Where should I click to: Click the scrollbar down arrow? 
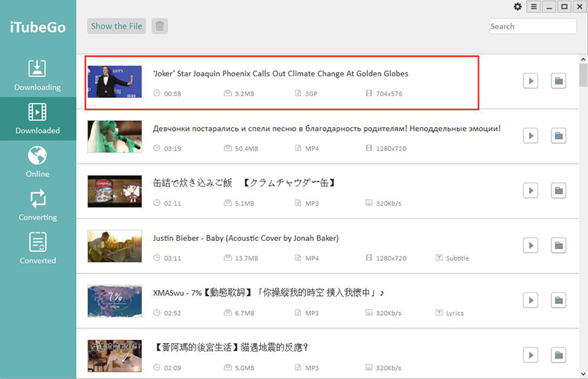pyautogui.click(x=583, y=374)
